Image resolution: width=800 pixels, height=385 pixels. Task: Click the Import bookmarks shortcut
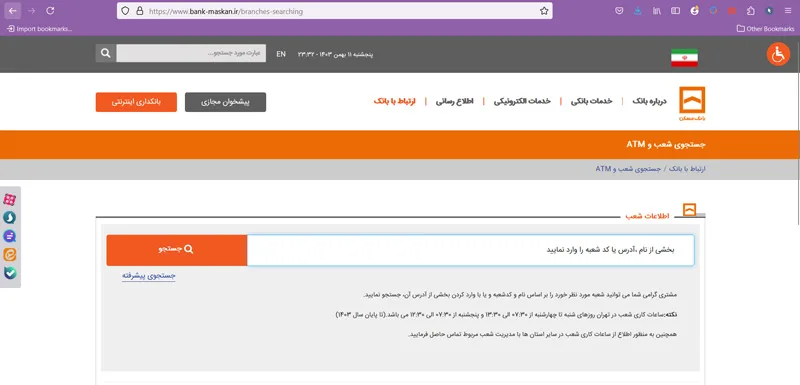[39, 29]
